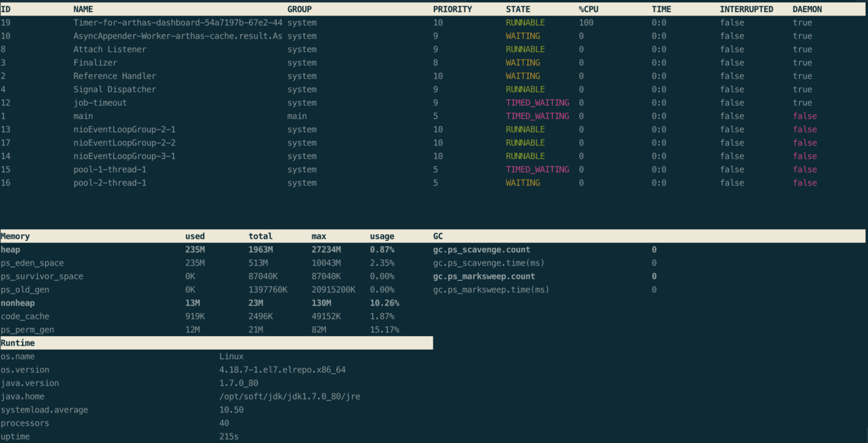Click the Memory section header
Image resolution: width=868 pixels, height=443 pixels.
15,236
